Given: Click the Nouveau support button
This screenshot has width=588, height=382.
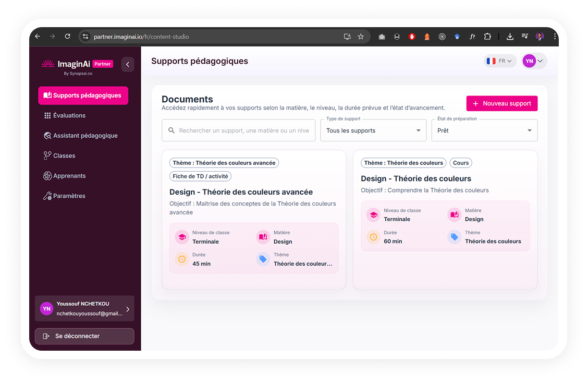Looking at the screenshot, I should (501, 103).
